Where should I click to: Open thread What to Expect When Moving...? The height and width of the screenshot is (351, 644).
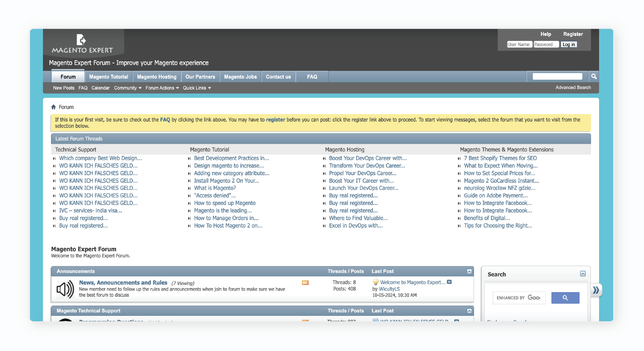501,166
